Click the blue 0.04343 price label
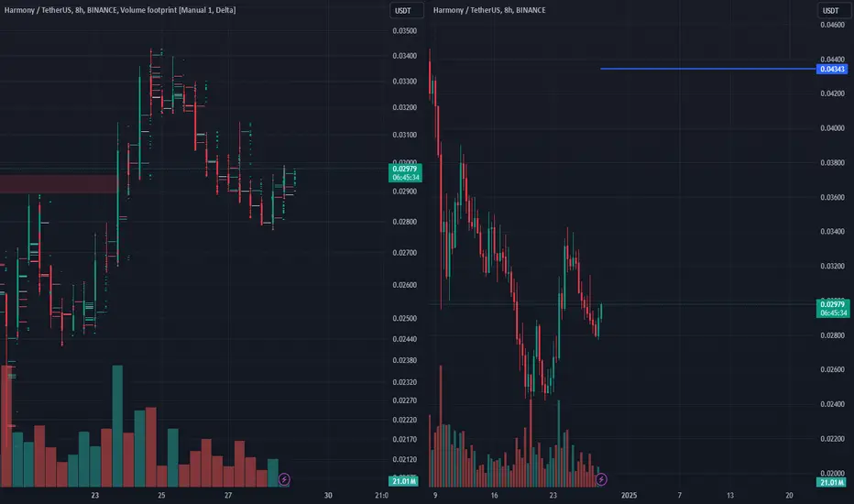This screenshot has height=504, width=854. click(832, 70)
